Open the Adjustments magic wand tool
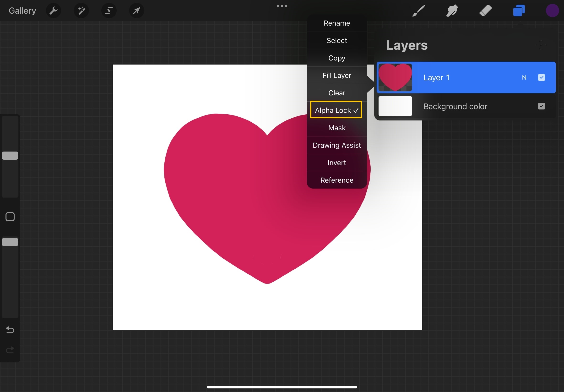This screenshot has height=392, width=564. [81, 10]
